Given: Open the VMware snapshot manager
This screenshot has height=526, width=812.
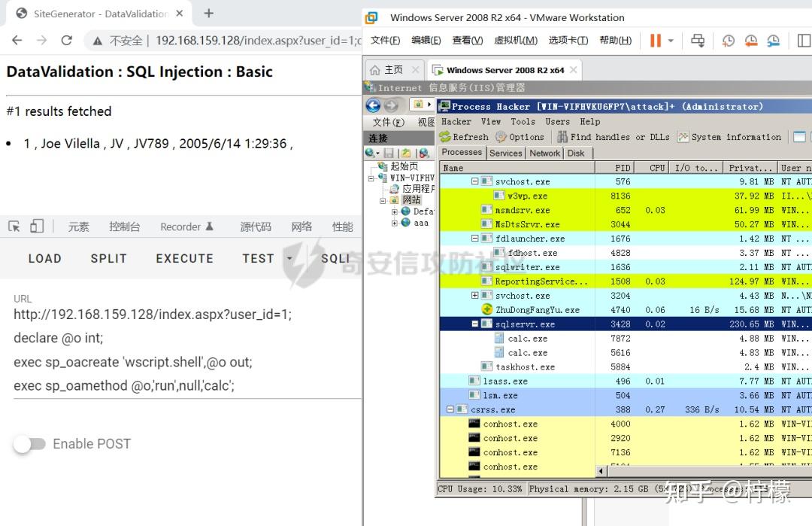Looking at the screenshot, I should pos(773,41).
